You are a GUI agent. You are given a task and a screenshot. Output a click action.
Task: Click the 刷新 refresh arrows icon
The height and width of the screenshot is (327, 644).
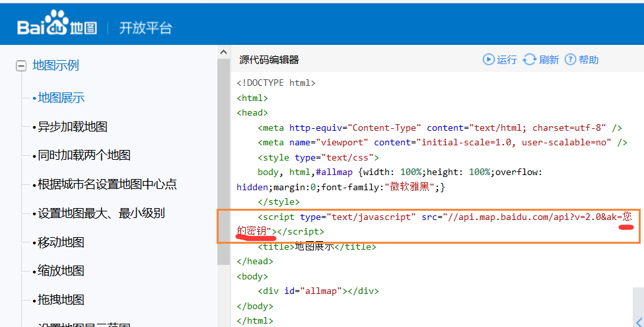tap(530, 59)
